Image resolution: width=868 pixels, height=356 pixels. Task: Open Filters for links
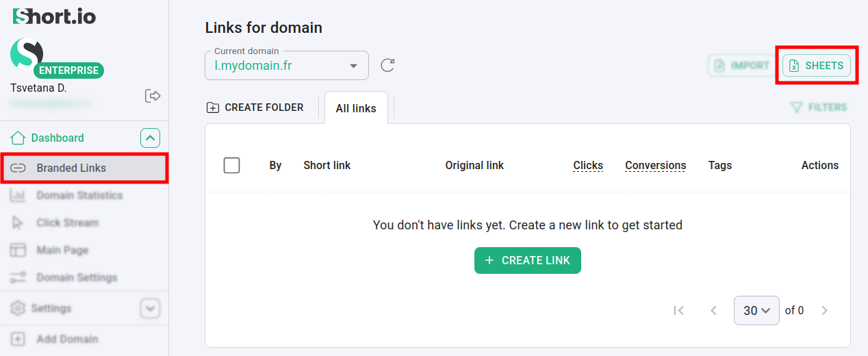(x=819, y=107)
